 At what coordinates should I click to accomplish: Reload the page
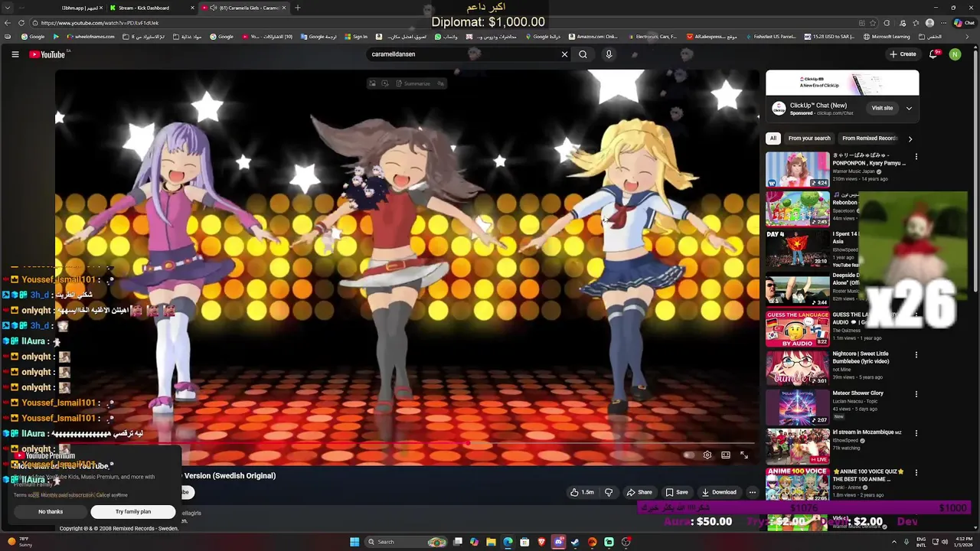21,23
